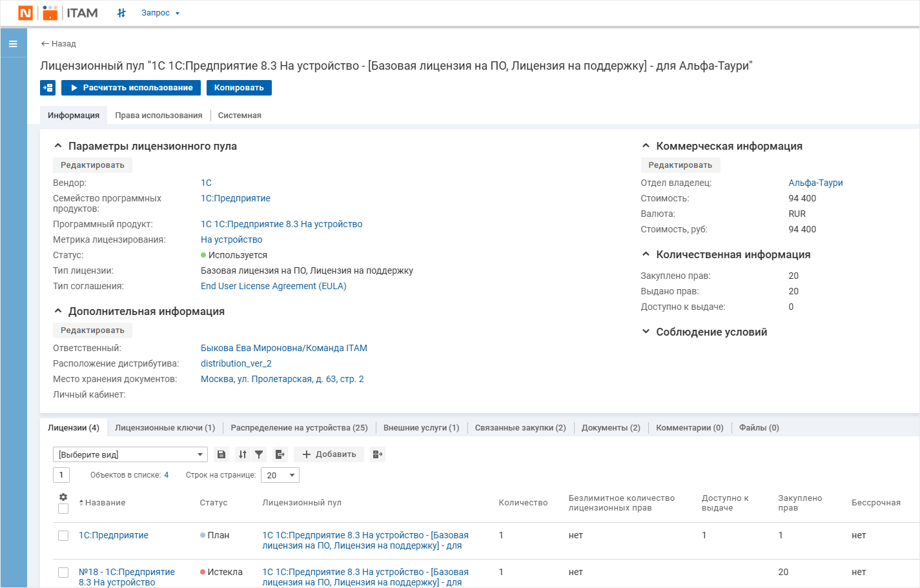Image resolution: width=920 pixels, height=588 pixels.
Task: Open the distribution_ver_2 link
Action: pos(236,364)
